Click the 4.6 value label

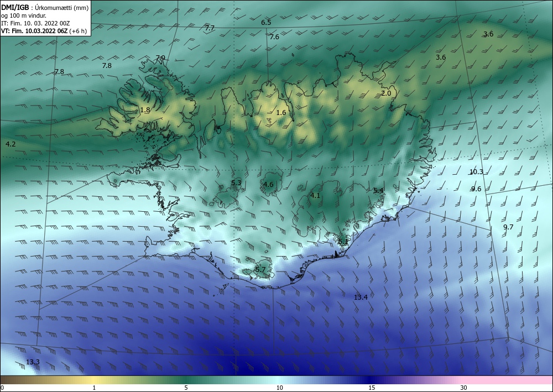pyautogui.click(x=268, y=184)
